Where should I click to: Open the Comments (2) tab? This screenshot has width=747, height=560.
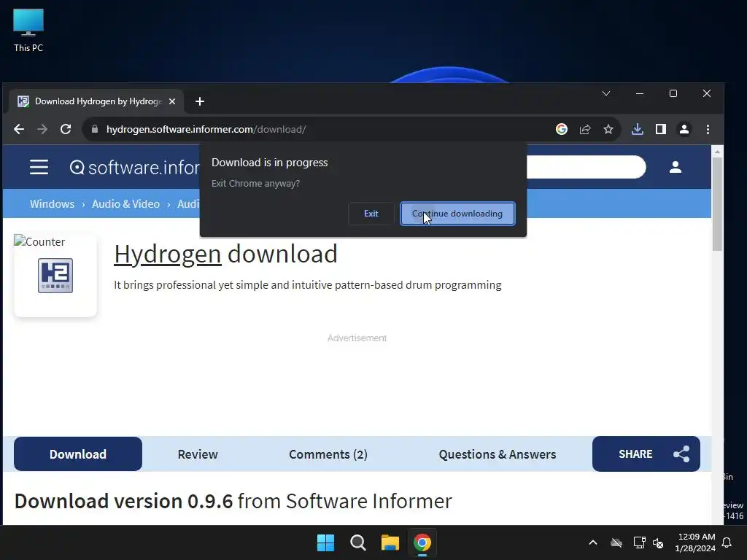328,454
